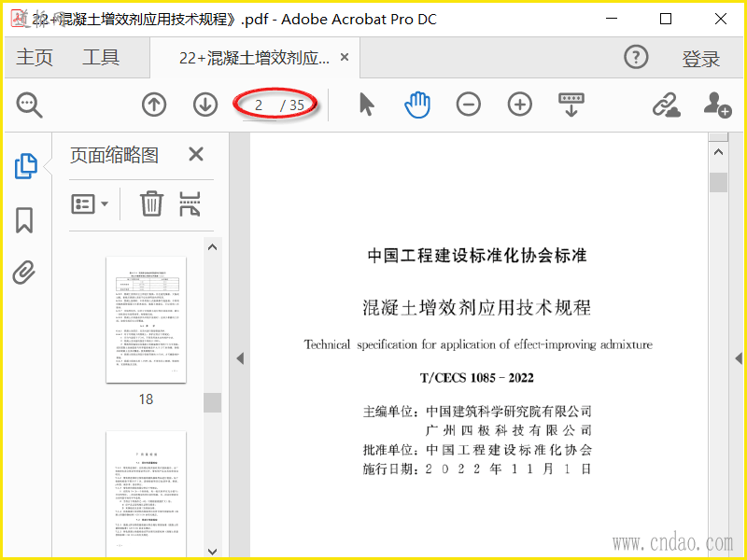Open the share with others icon
The width and height of the screenshot is (747, 560).
[x=717, y=105]
